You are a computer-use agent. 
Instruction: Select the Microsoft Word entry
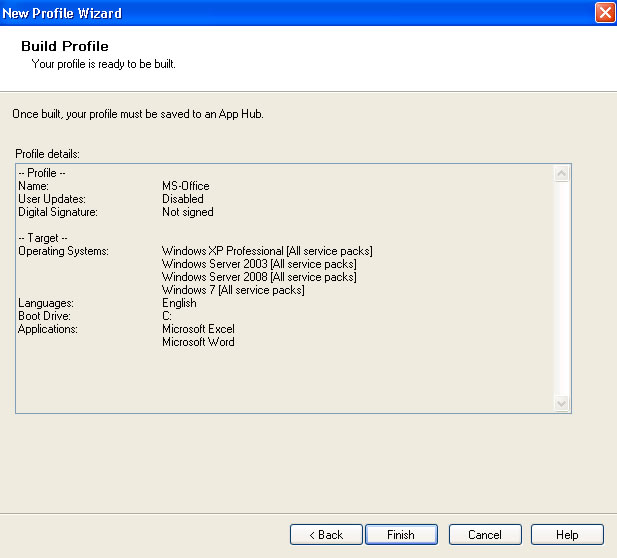198,342
